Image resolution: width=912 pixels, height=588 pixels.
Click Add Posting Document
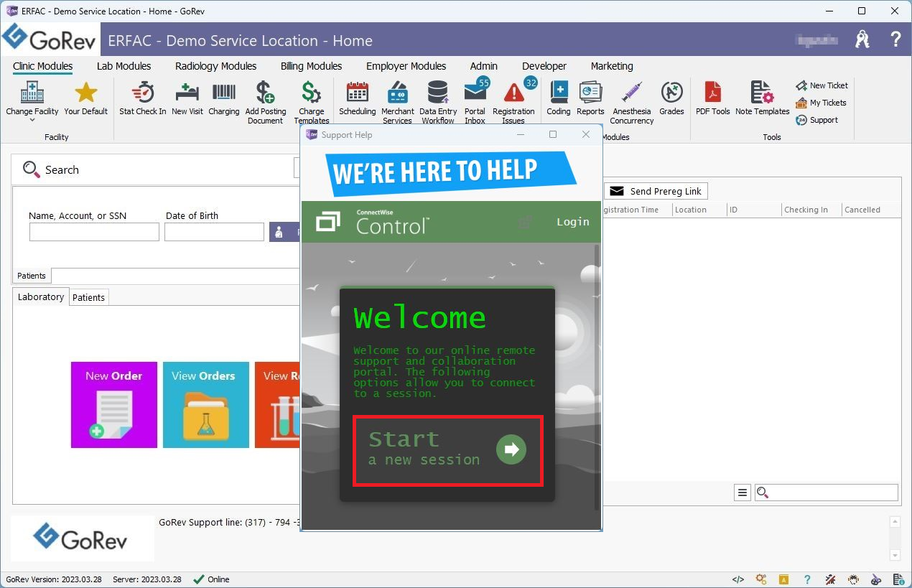(266, 103)
